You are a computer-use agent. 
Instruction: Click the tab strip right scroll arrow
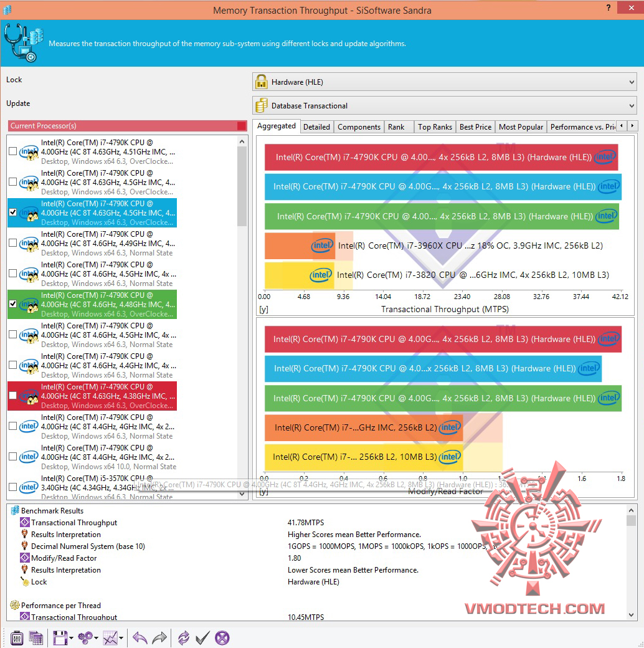632,126
